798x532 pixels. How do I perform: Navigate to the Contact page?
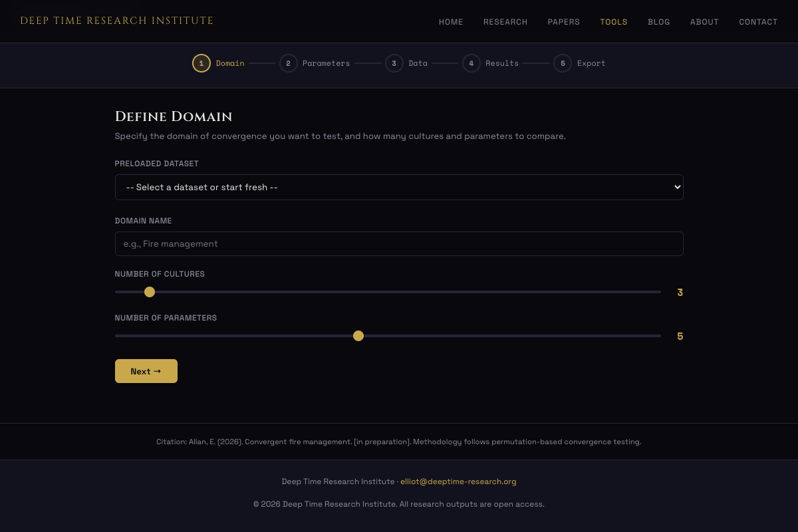758,22
